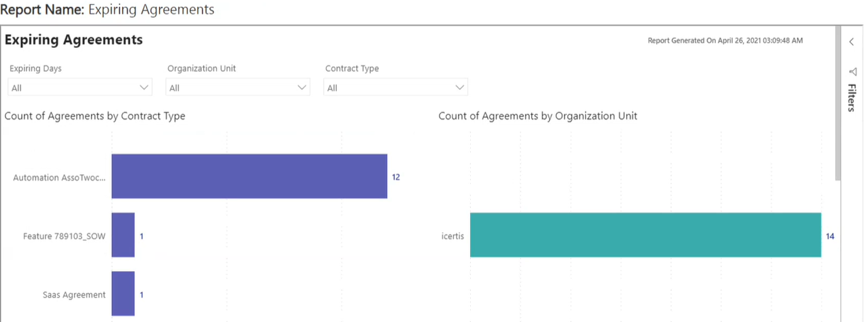868x322 pixels.
Task: Click the Report Generated On timestamp
Action: 725,40
